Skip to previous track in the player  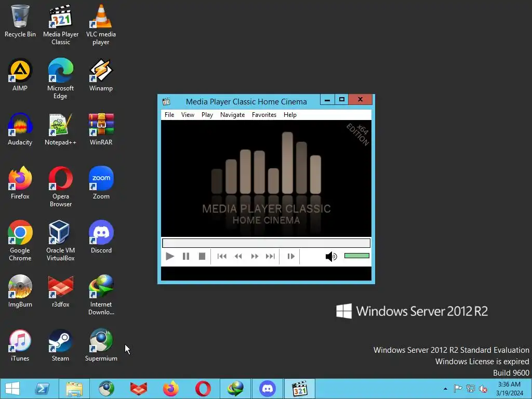[x=222, y=256]
